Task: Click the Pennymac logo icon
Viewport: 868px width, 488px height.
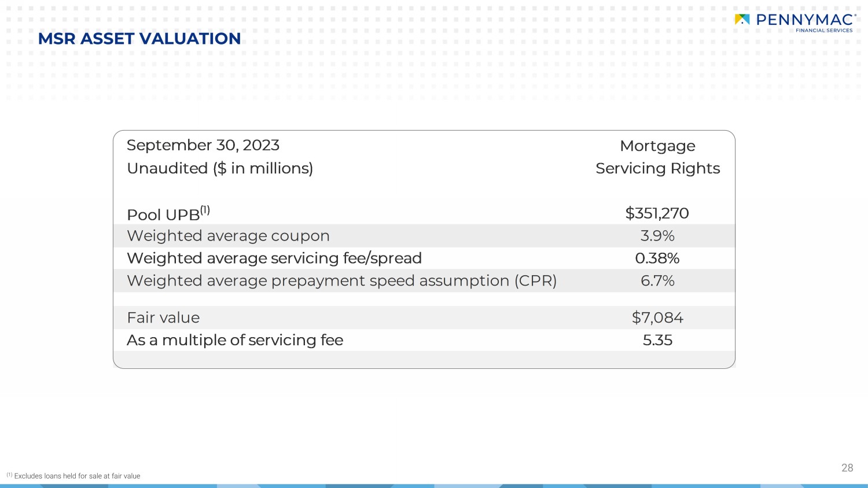Action: tap(742, 20)
